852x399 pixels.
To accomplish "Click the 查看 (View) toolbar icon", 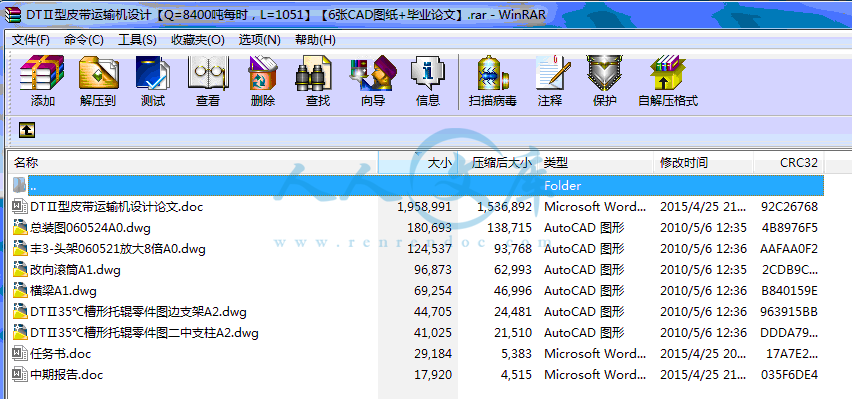I will (x=208, y=73).
